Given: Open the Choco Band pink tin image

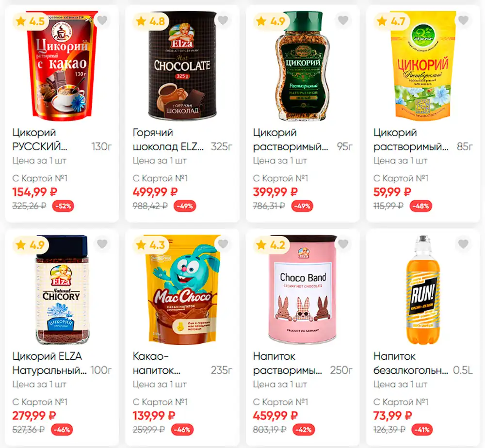Looking at the screenshot, I should (303, 290).
